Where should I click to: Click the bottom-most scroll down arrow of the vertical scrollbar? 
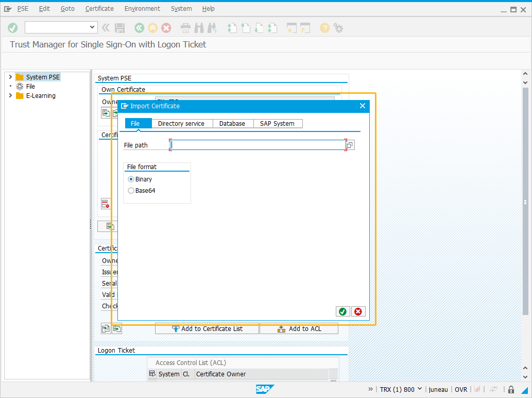click(x=525, y=377)
